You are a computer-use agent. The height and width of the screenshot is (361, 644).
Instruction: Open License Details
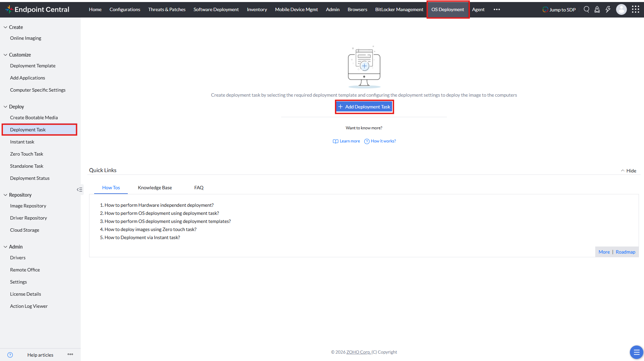pos(26,294)
